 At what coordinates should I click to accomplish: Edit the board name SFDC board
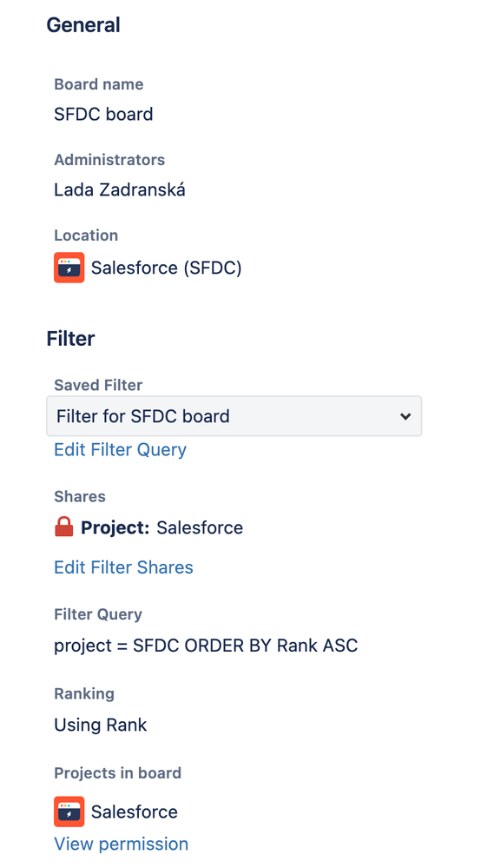click(x=103, y=114)
